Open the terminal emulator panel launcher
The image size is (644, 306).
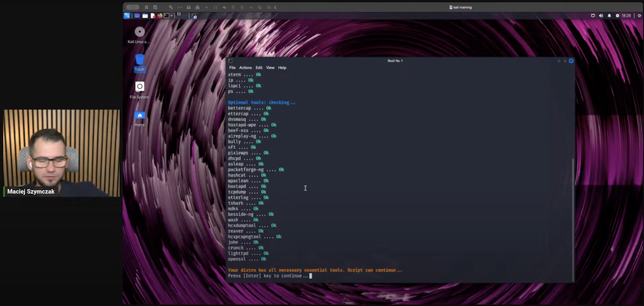click(166, 16)
